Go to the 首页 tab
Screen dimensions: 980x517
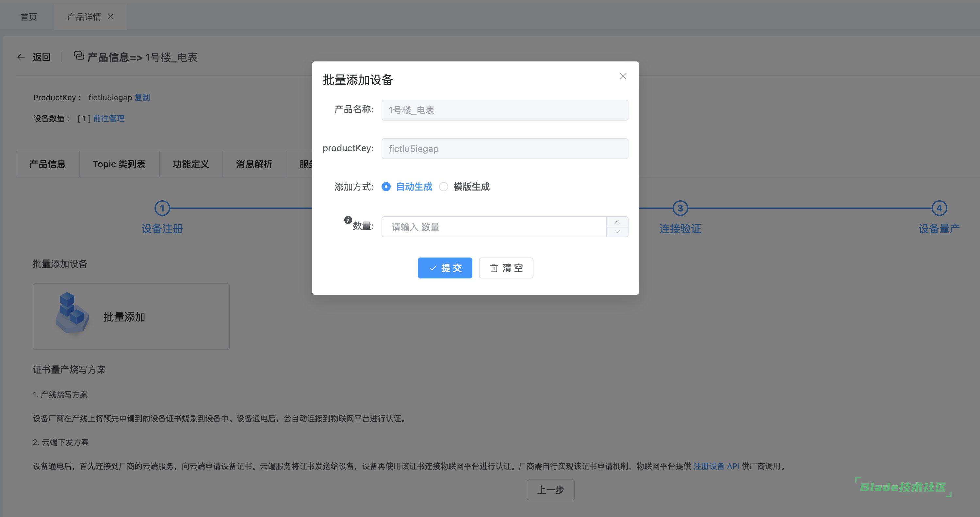(x=28, y=17)
